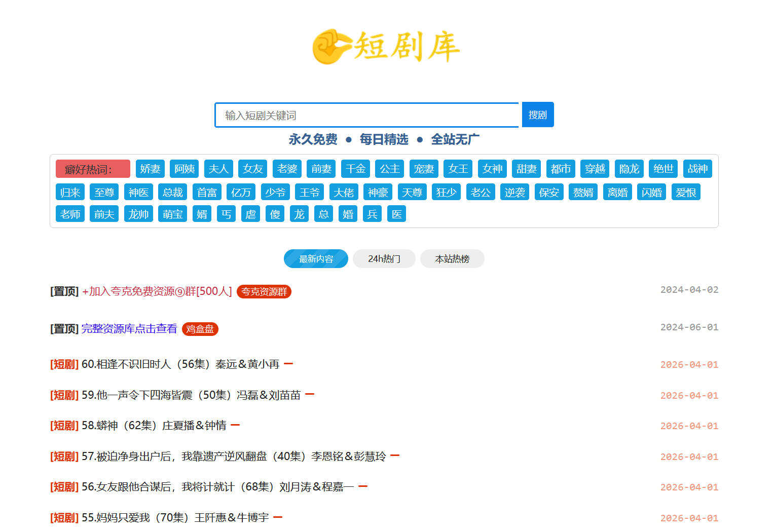Open the 完整资源库点击查看 link
The image size is (774, 532).
click(x=129, y=329)
